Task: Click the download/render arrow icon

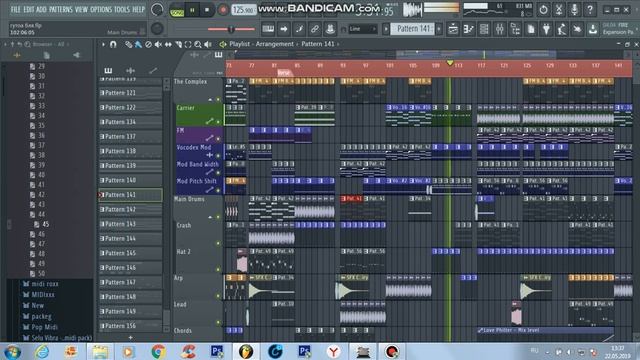Action: 593,29
